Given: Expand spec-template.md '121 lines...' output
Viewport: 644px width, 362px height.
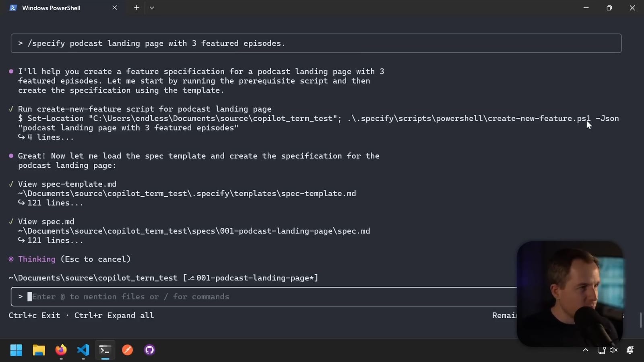Looking at the screenshot, I should click(x=55, y=203).
